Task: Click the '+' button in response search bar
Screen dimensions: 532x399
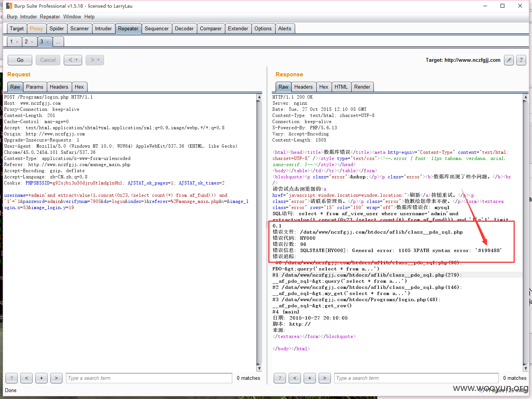Action: click(310, 378)
